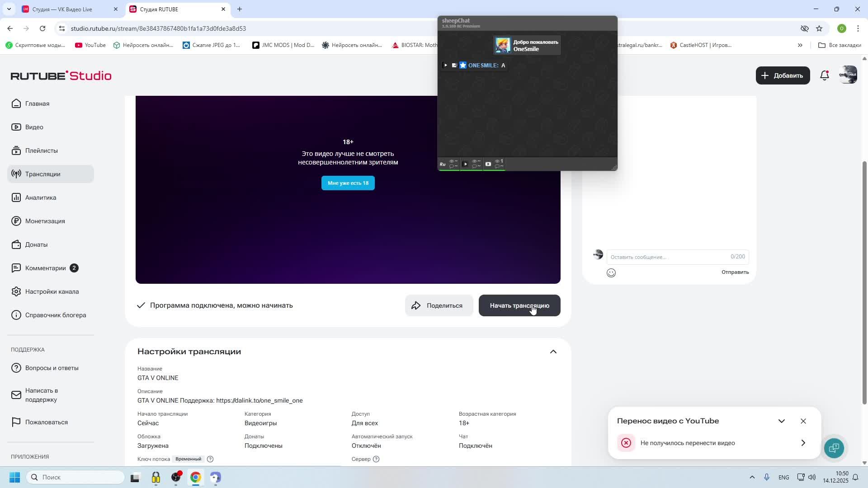
Task: Open Донаты wallet icon in sidebar
Action: pyautogui.click(x=16, y=244)
